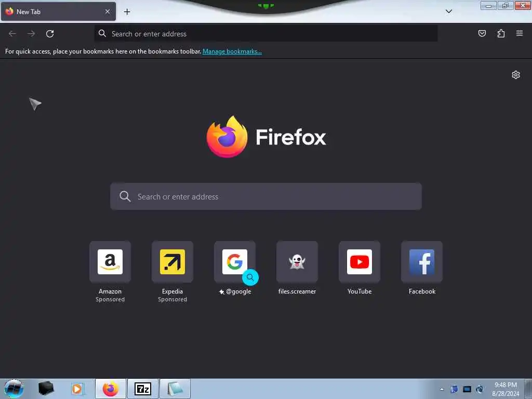Screen dimensions: 532x399
Task: Close the New Tab tab
Action: [x=108, y=11]
